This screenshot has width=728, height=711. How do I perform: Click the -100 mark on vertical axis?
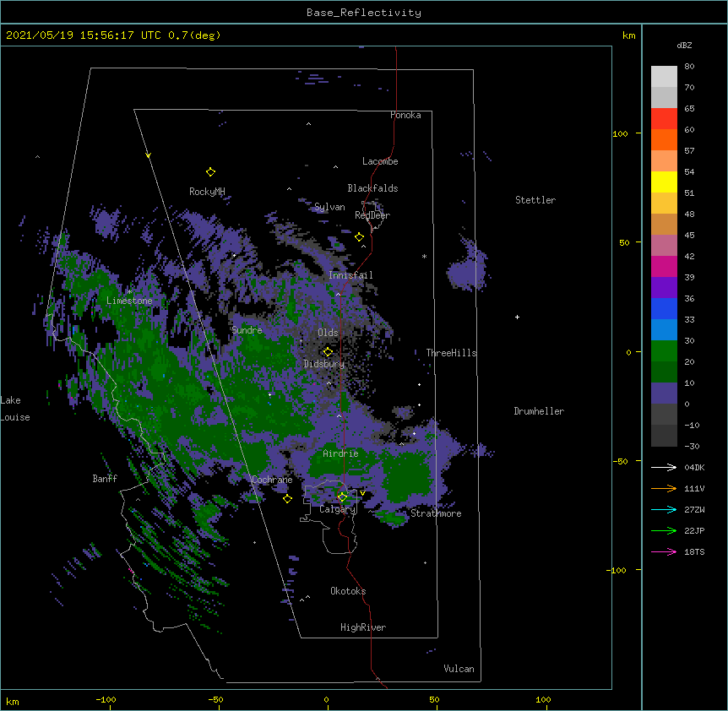617,570
